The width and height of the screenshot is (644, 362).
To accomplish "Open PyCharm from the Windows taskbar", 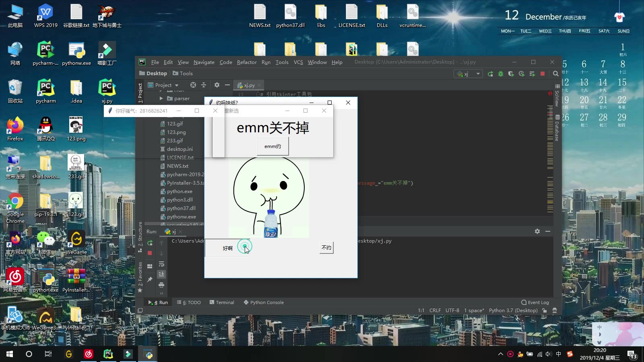I will coord(108,354).
